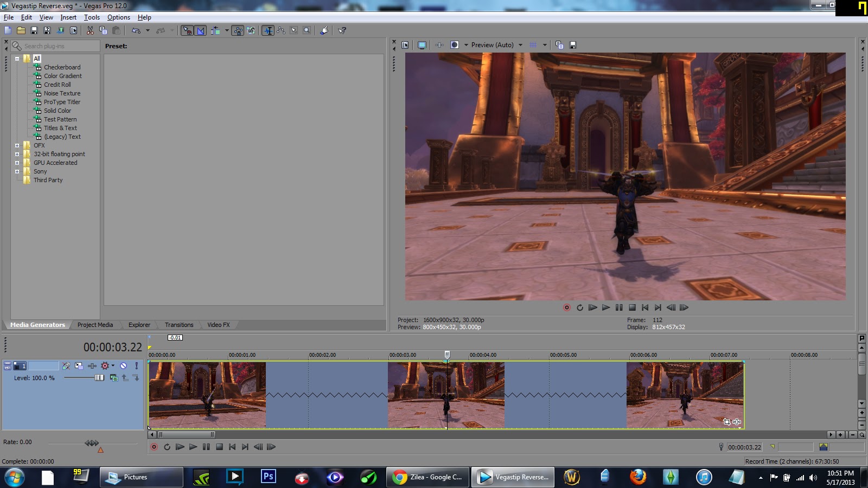The height and width of the screenshot is (488, 868).
Task: Toggle Preview on External Monitor icon
Action: tap(422, 45)
